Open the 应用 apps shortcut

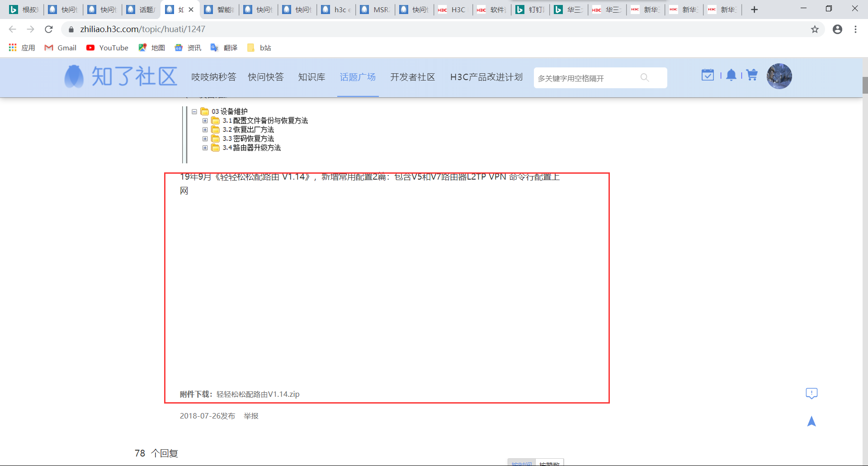pyautogui.click(x=22, y=48)
